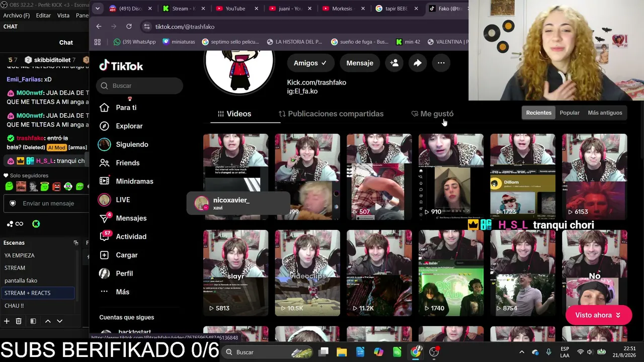Open File Explorer from the taskbar
Viewport: 644px width, 362px height.
[342, 352]
